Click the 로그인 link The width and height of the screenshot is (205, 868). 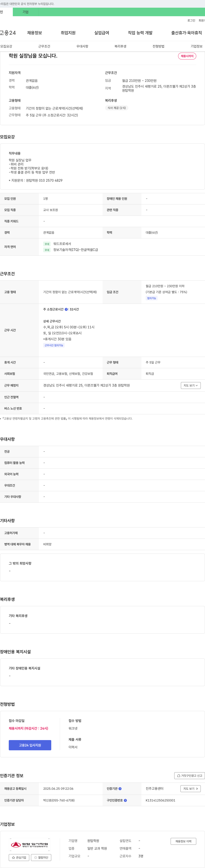191,20
